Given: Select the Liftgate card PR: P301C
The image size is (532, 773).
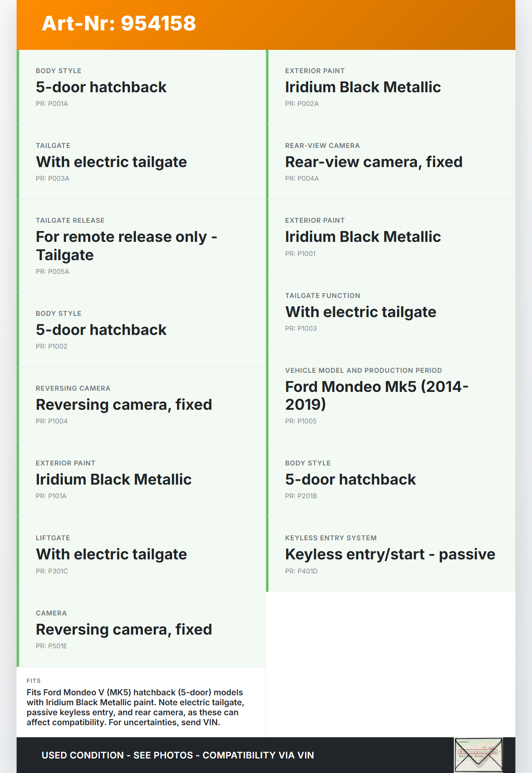Looking at the screenshot, I should coord(142,554).
